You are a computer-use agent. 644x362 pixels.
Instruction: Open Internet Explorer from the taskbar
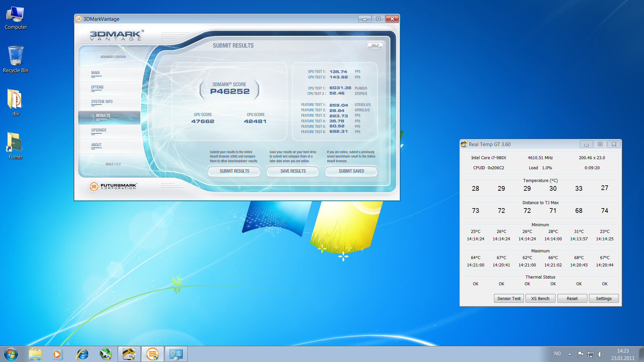click(82, 354)
